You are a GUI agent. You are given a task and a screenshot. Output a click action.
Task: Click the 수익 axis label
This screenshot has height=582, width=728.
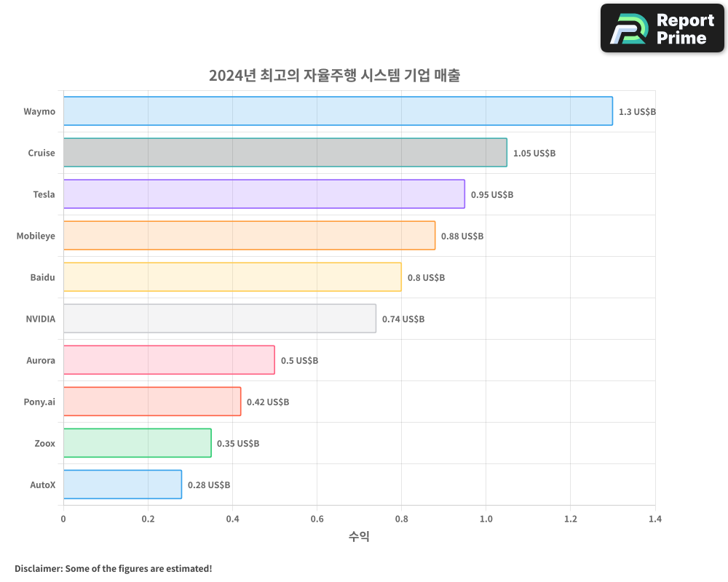(x=359, y=536)
